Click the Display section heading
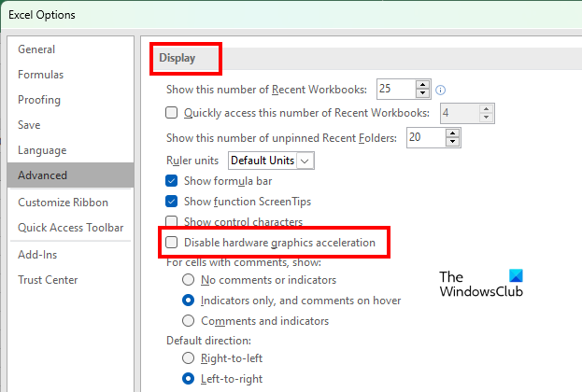 pyautogui.click(x=177, y=58)
